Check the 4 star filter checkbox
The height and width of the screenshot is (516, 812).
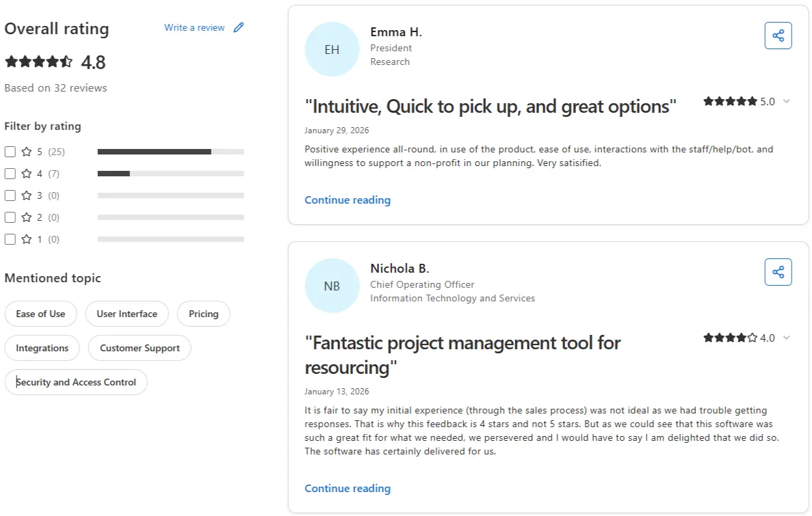pyautogui.click(x=10, y=174)
